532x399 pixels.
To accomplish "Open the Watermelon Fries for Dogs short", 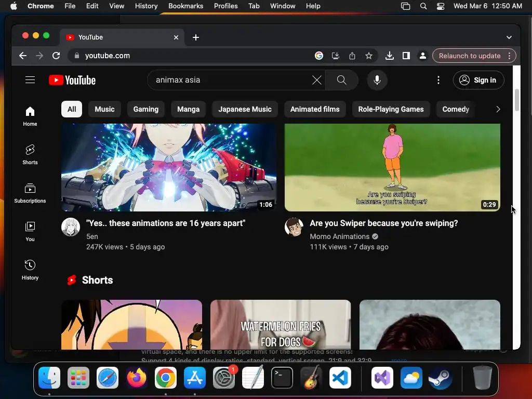I will pos(281,325).
